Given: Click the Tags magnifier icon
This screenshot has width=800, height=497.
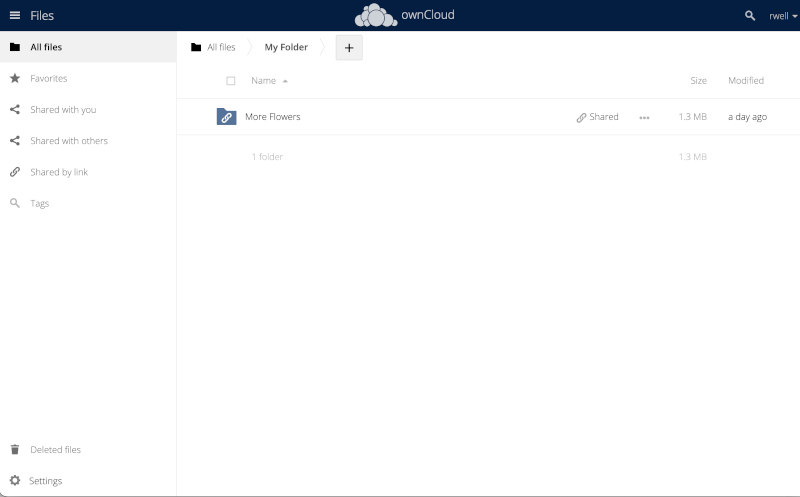Looking at the screenshot, I should (x=15, y=203).
